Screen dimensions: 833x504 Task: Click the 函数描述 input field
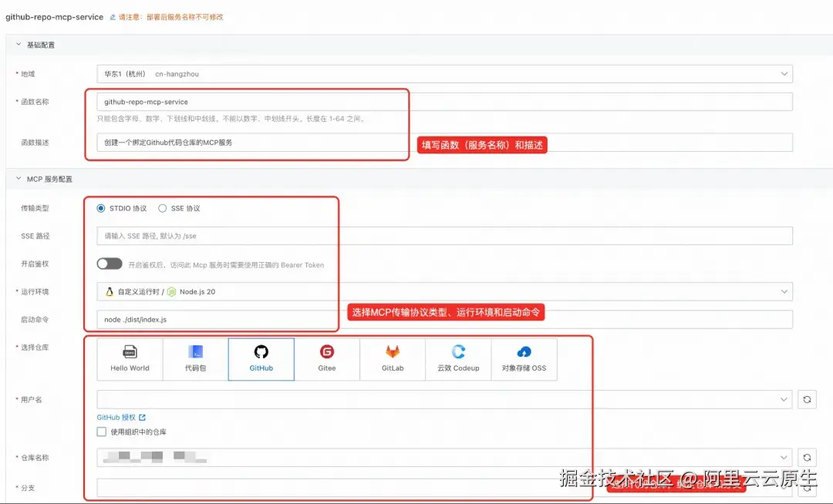(445, 142)
